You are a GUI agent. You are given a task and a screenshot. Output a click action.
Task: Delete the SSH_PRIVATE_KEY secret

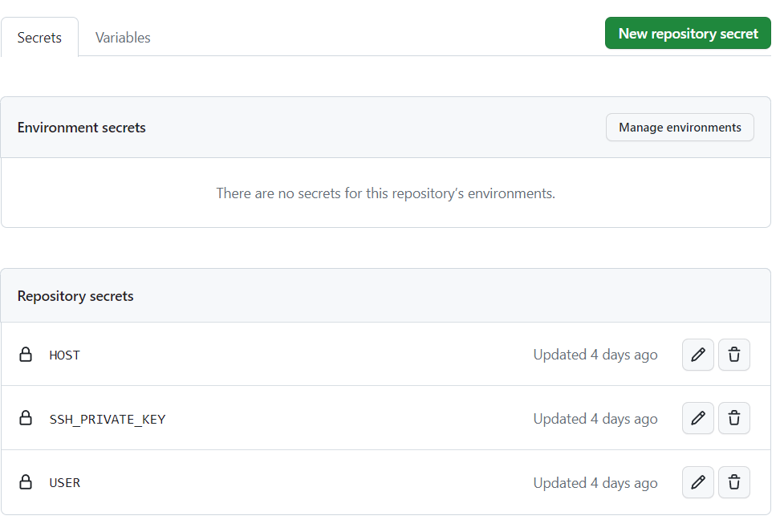click(x=733, y=418)
